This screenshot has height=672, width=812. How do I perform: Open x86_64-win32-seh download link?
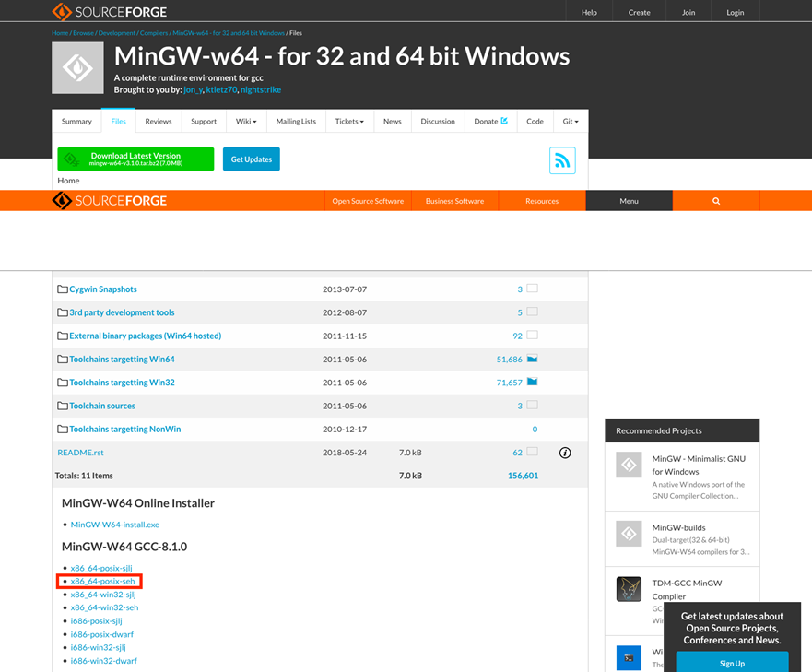104,607
